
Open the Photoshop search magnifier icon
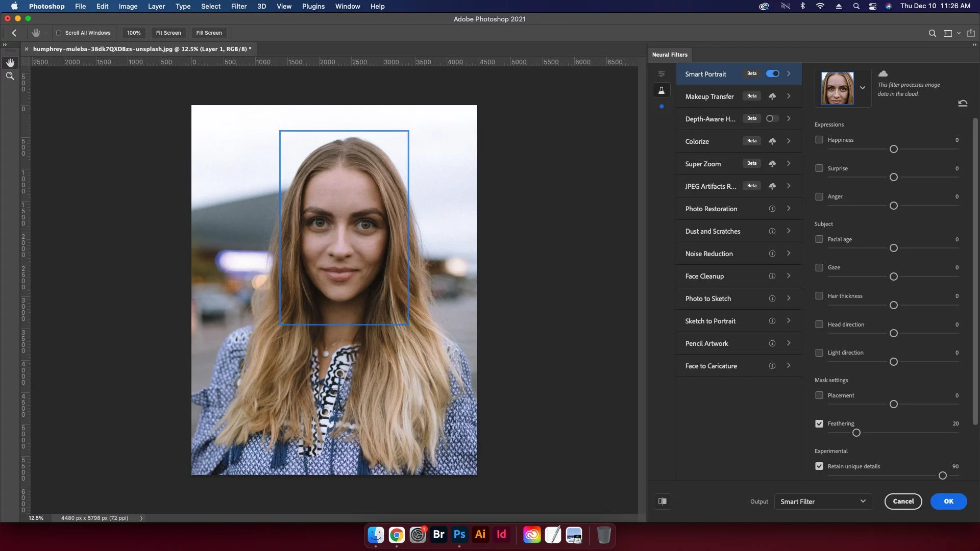[x=932, y=33]
